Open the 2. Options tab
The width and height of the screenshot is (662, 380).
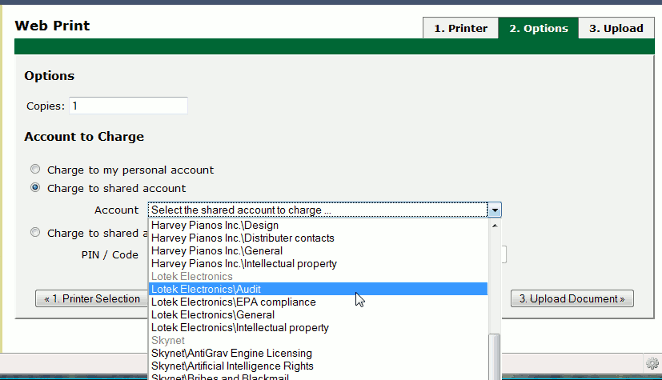pos(538,28)
